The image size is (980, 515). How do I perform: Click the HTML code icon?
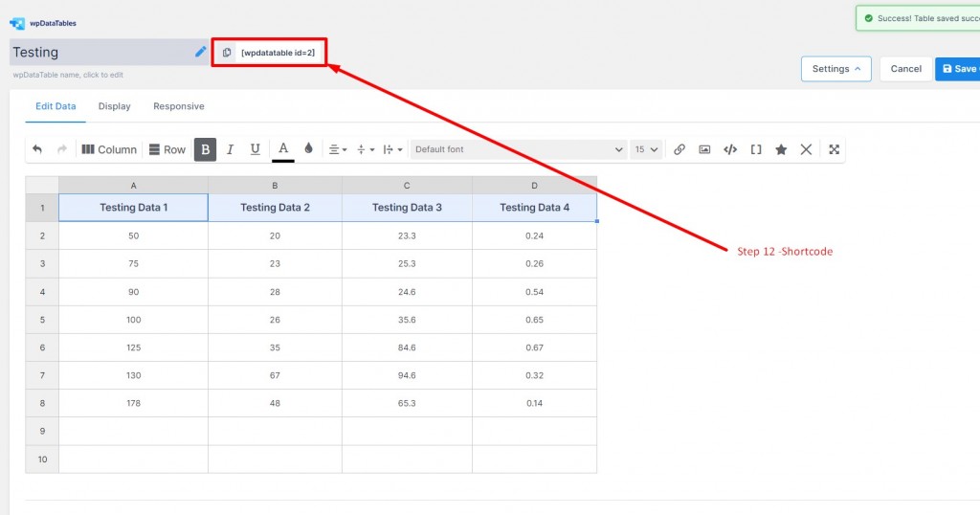(730, 149)
